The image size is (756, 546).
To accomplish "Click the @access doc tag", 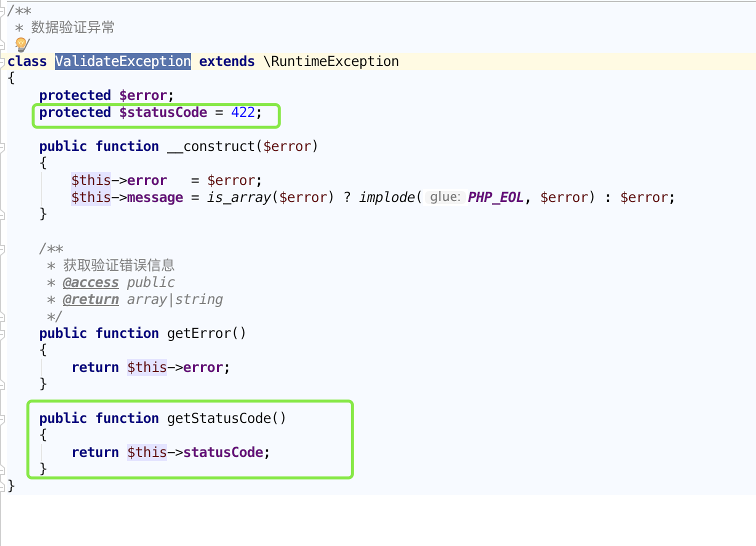I will click(91, 282).
